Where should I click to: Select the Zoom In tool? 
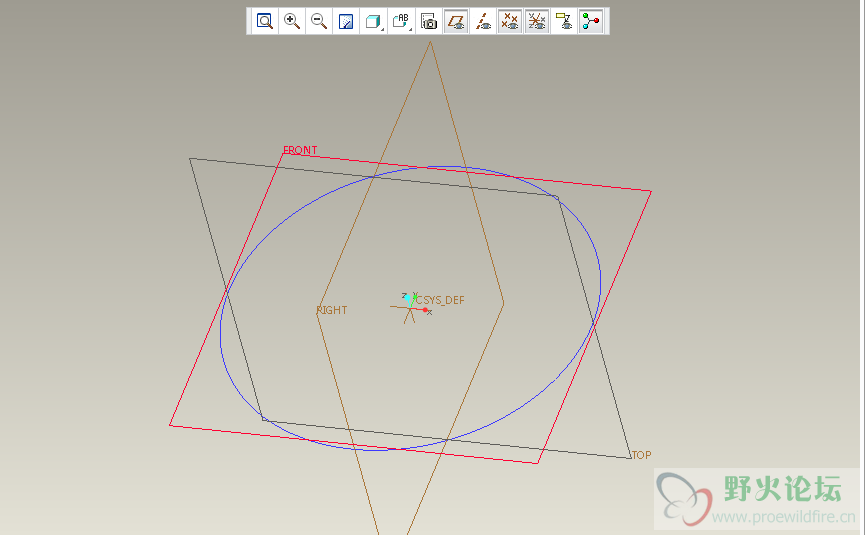[292, 22]
